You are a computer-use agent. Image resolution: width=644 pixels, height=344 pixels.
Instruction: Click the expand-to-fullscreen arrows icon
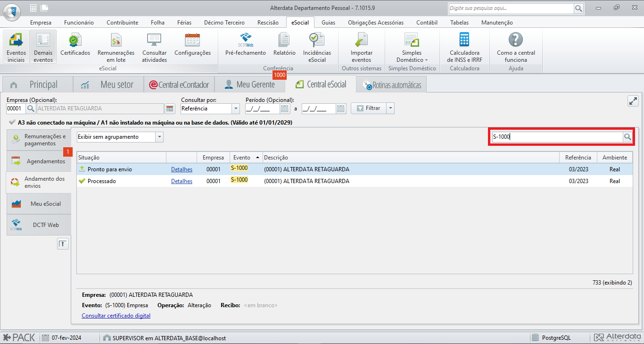point(633,101)
